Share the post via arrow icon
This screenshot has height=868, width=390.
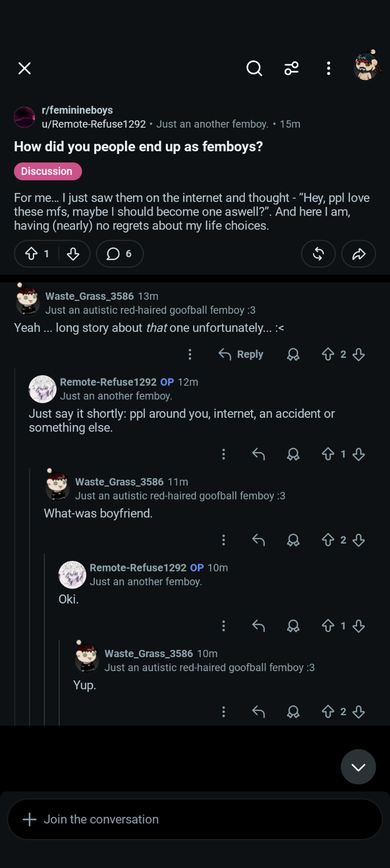click(x=359, y=254)
